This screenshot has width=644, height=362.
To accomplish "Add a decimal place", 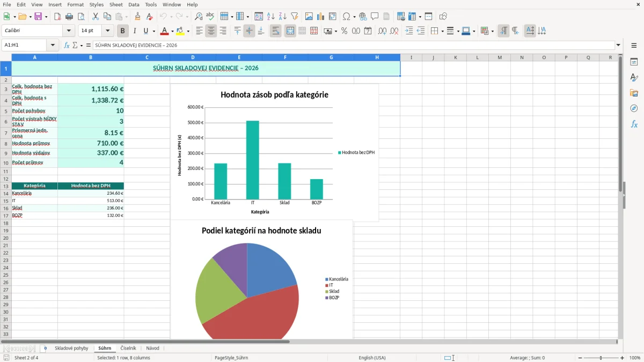I will [x=382, y=31].
